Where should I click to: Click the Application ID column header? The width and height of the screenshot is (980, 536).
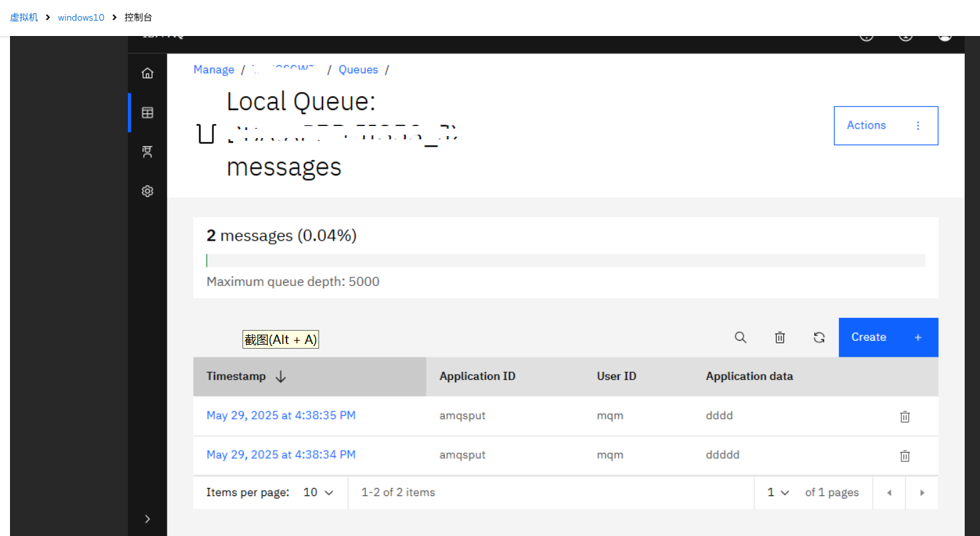pyautogui.click(x=477, y=377)
